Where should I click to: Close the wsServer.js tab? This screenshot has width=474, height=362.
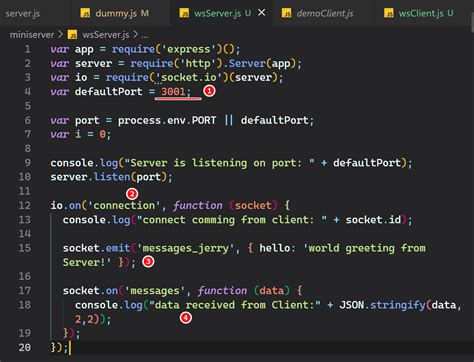(262, 13)
